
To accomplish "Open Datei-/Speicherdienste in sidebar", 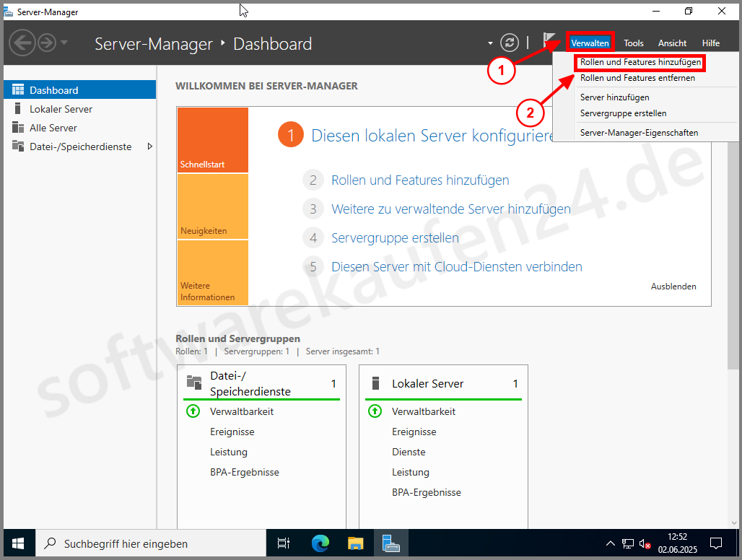I will (x=79, y=146).
